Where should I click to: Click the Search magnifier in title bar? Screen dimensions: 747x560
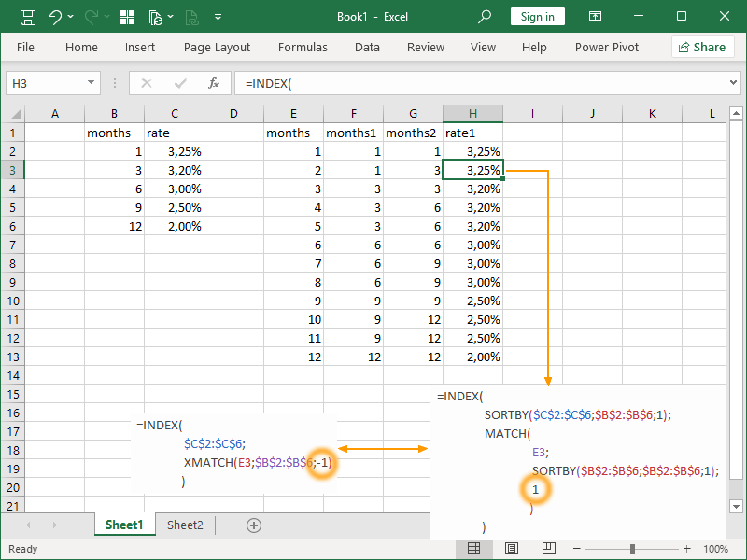[485, 17]
